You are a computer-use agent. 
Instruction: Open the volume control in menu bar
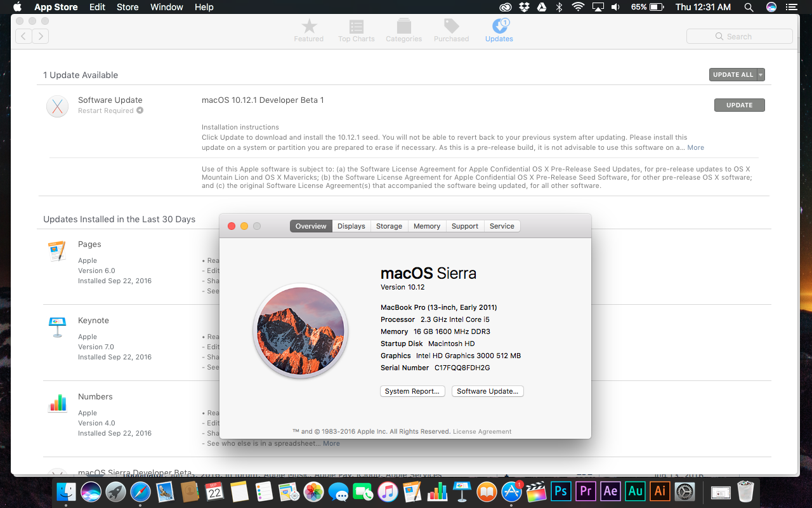click(x=615, y=7)
